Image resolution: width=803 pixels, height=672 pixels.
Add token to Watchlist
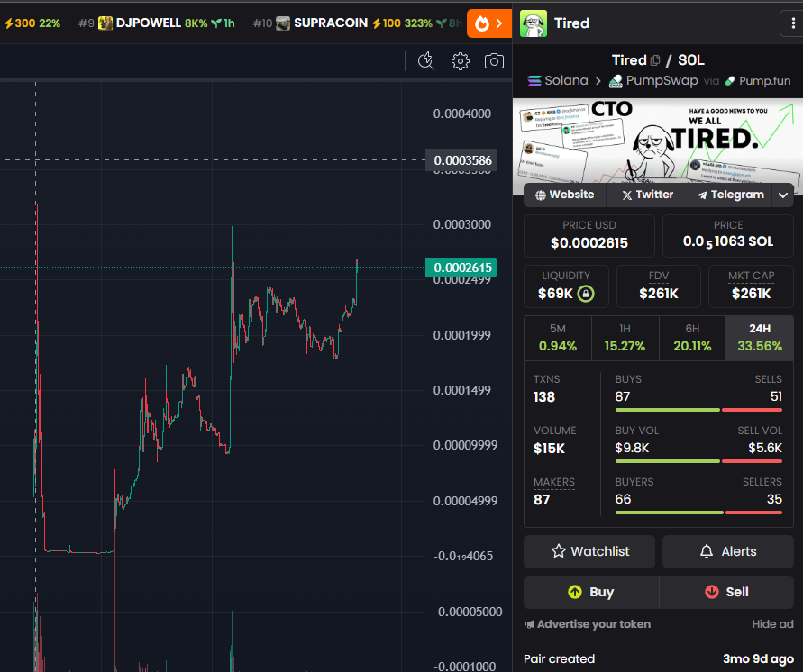(x=589, y=551)
